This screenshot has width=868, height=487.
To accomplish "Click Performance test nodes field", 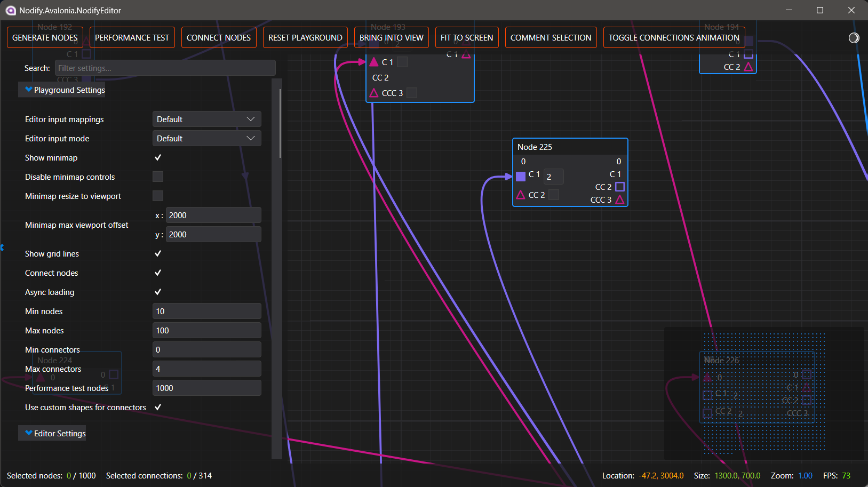I will (207, 388).
